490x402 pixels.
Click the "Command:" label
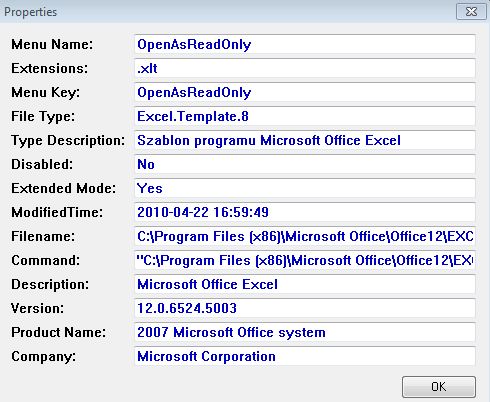[46, 260]
